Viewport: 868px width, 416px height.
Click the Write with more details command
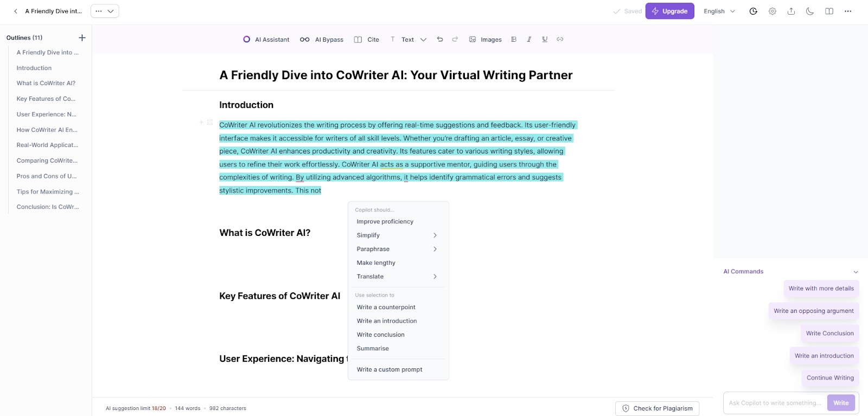821,289
